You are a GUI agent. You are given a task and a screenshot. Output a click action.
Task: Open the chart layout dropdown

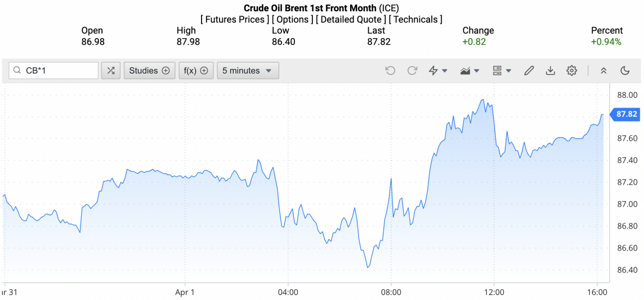point(501,70)
